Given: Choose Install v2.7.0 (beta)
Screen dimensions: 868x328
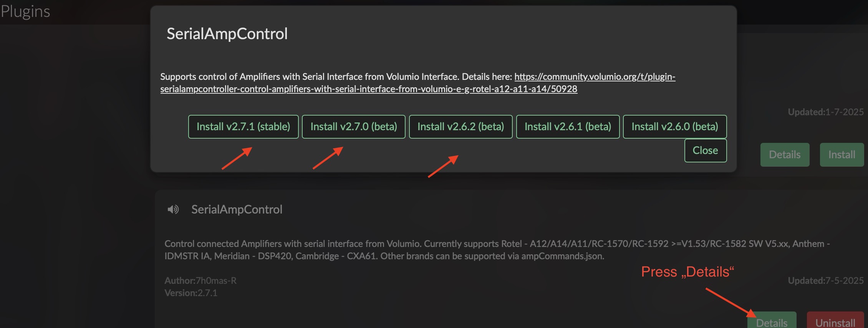Looking at the screenshot, I should (x=353, y=127).
